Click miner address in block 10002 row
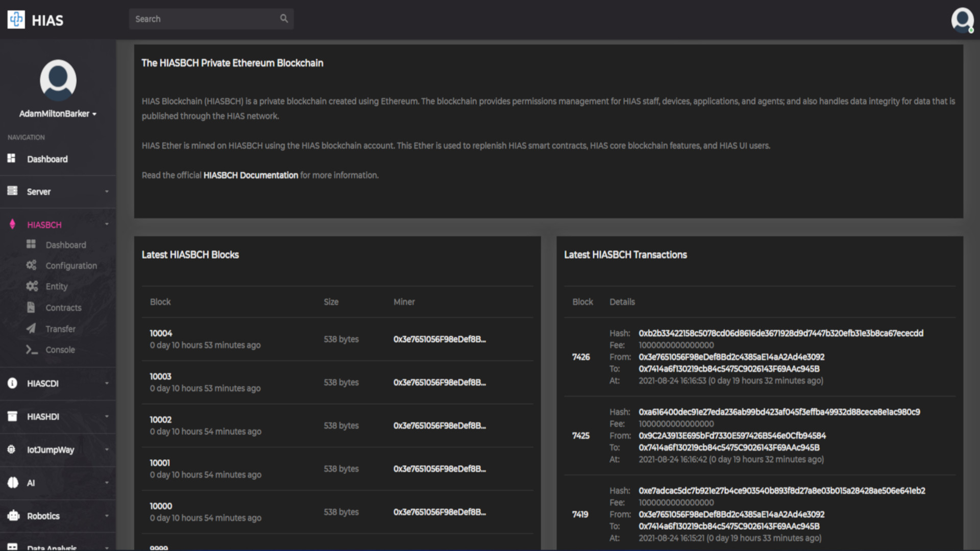Image resolution: width=980 pixels, height=551 pixels. pyautogui.click(x=439, y=425)
